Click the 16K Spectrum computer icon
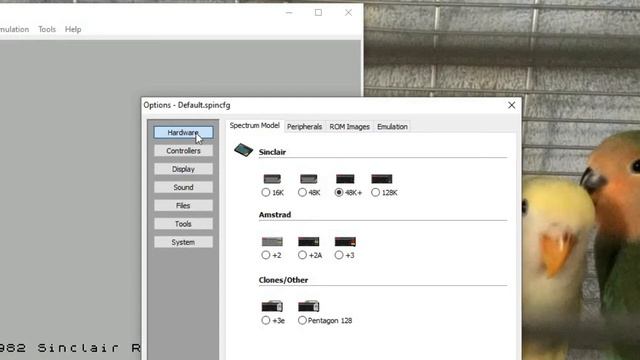 pos(272,179)
